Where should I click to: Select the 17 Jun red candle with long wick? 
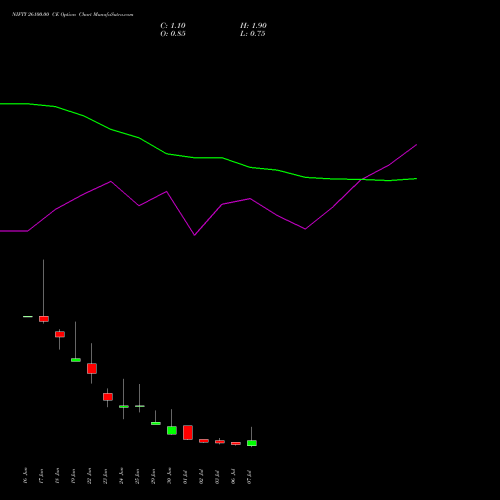(x=44, y=319)
